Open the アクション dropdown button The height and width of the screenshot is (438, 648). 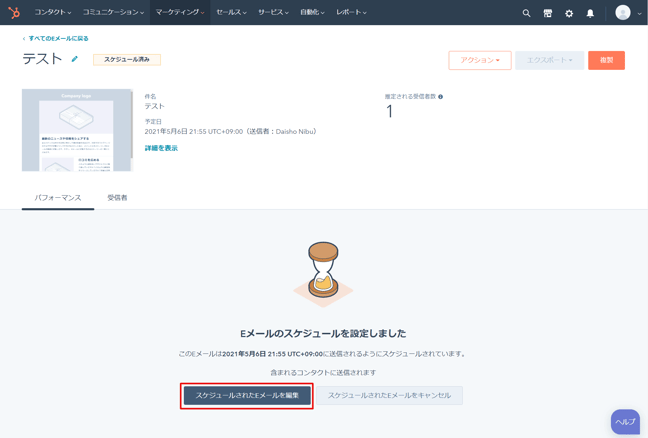pos(480,60)
